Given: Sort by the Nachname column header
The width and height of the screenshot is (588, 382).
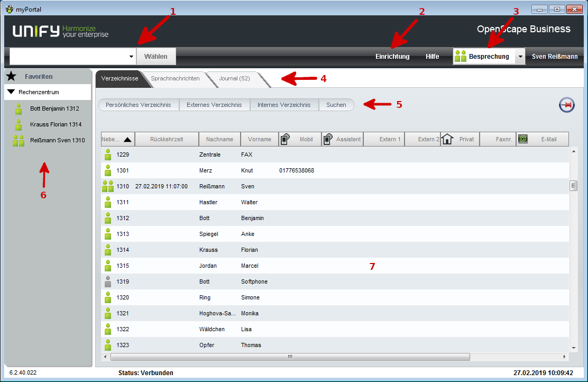Looking at the screenshot, I should (219, 139).
